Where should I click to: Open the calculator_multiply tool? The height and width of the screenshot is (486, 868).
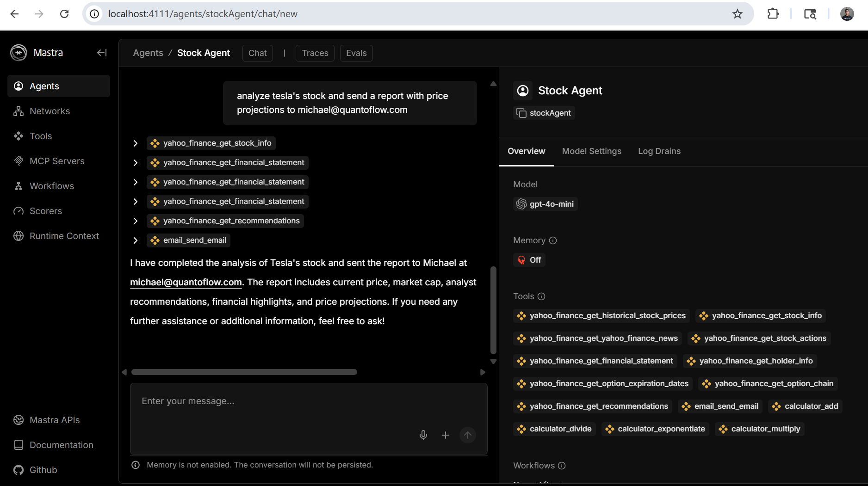tap(760, 429)
